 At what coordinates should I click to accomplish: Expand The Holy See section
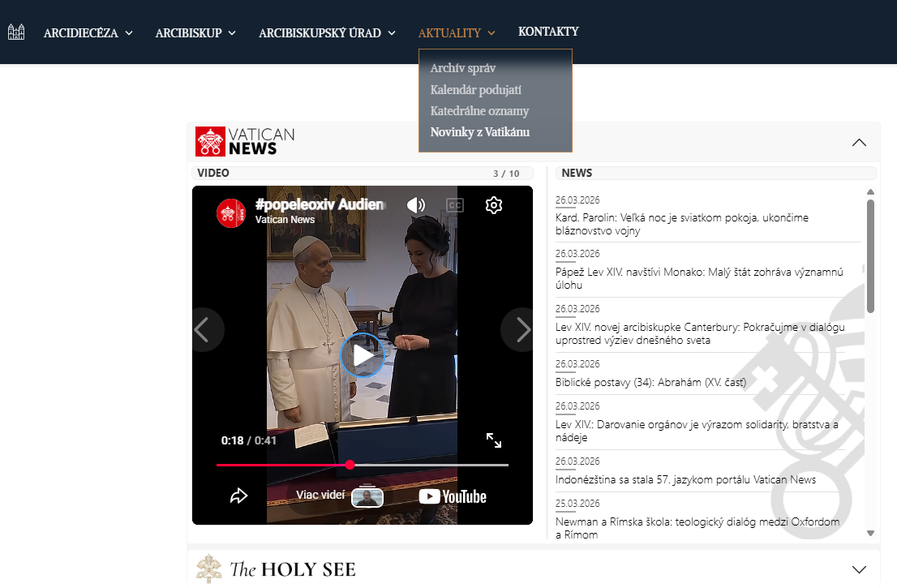860,569
